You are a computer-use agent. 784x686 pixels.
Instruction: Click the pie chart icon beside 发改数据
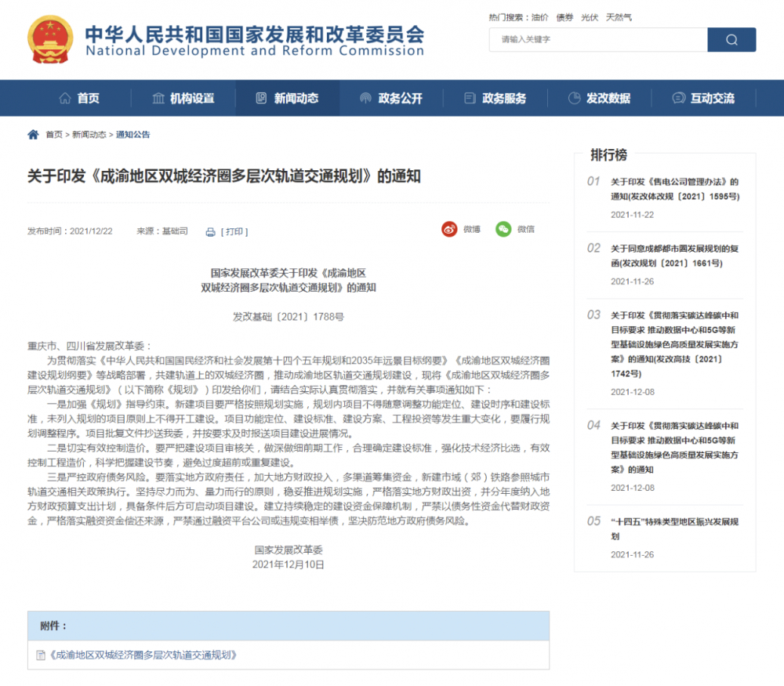pos(574,98)
